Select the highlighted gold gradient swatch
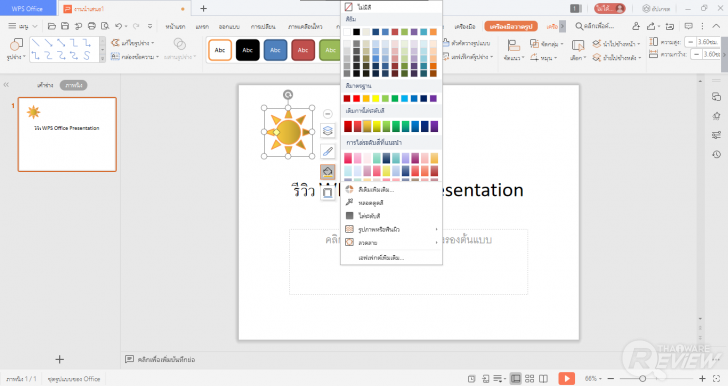728x386 pixels. (367, 126)
